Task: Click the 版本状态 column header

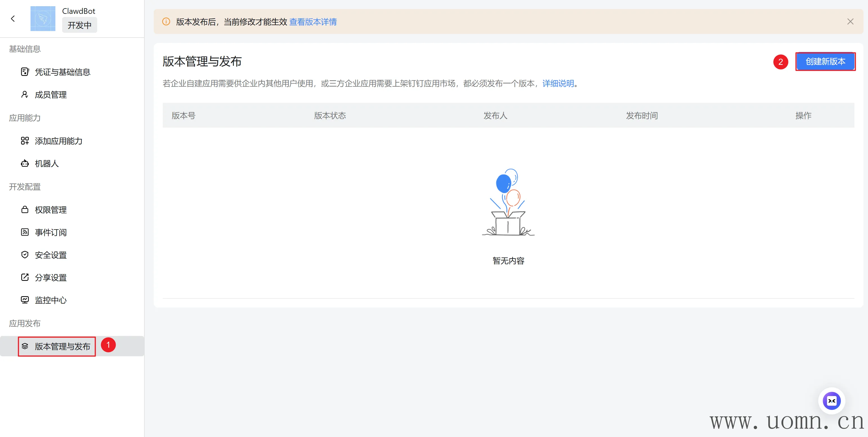Action: click(x=330, y=115)
